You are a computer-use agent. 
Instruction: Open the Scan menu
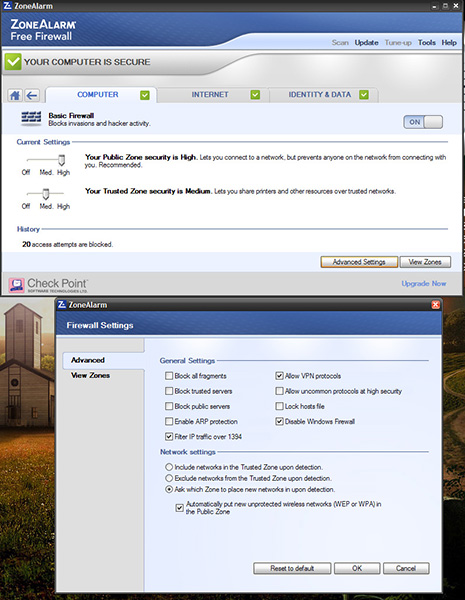(x=340, y=42)
